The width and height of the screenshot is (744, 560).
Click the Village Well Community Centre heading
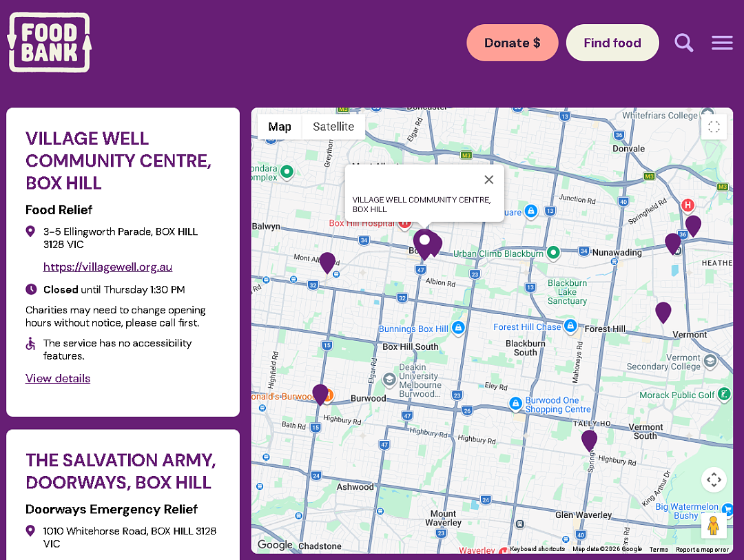click(x=118, y=161)
